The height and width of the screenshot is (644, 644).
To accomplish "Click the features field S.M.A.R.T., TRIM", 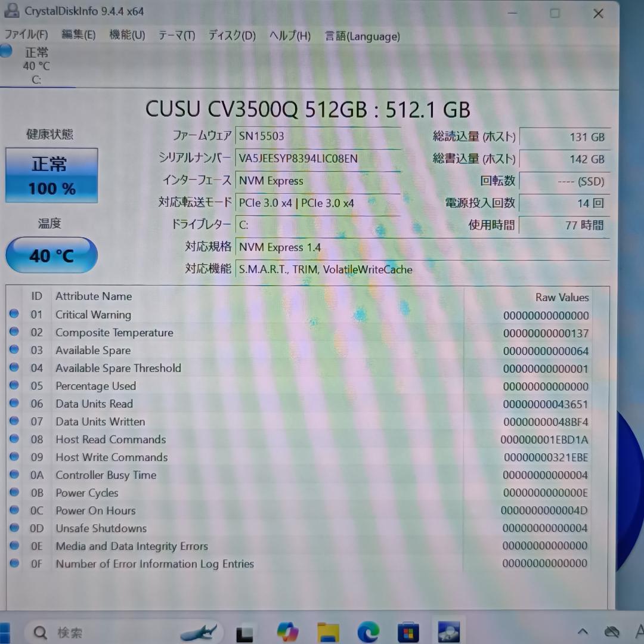I will 423,270.
